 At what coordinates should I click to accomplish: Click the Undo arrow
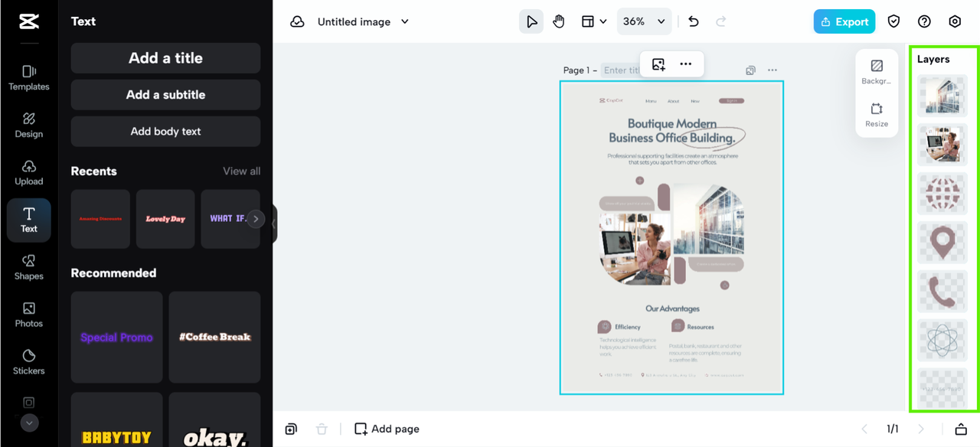click(x=694, y=21)
